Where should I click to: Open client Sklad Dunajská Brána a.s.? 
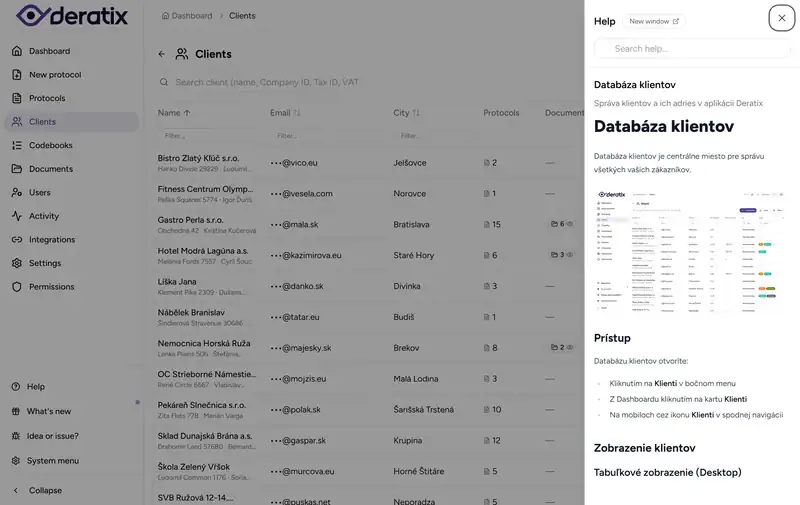205,436
